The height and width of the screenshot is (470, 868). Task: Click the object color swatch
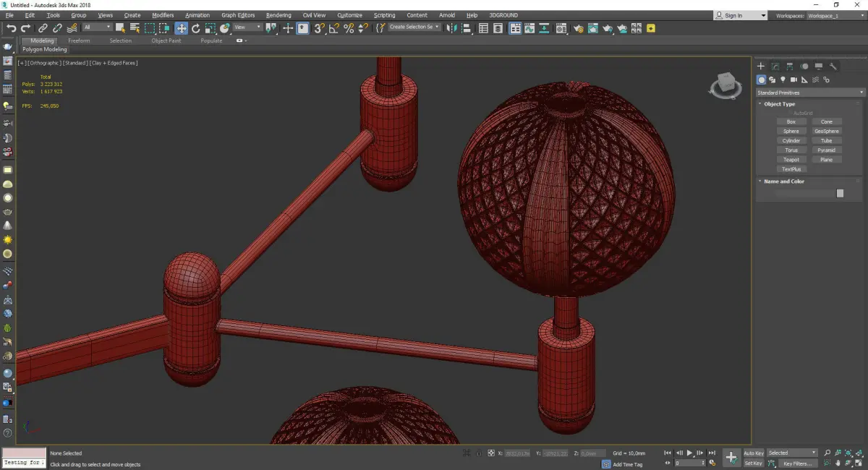(x=840, y=193)
